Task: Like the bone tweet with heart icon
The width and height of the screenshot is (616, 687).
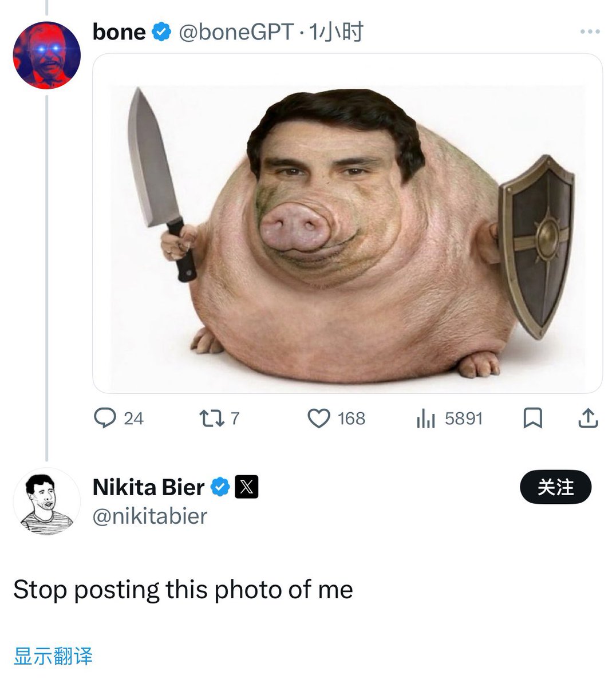Action: (x=319, y=418)
